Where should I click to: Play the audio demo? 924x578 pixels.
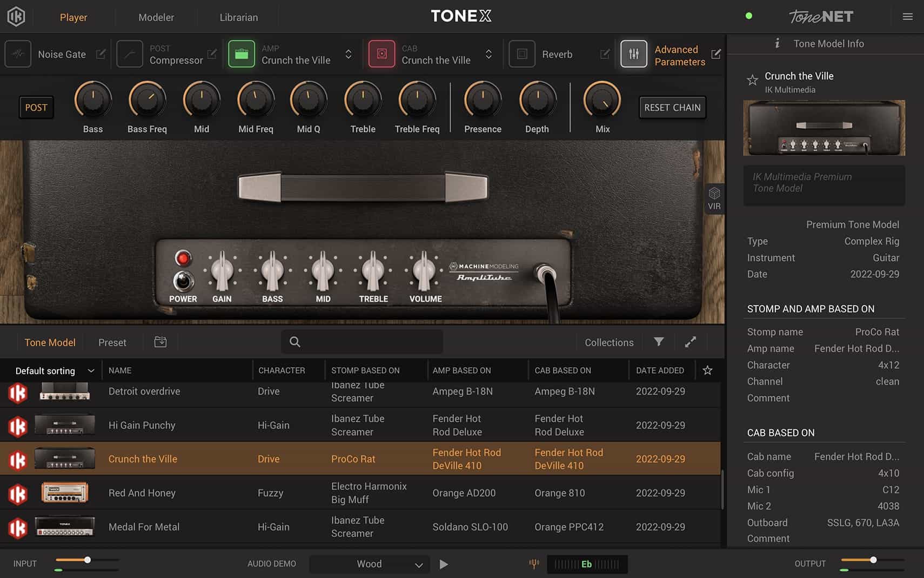tap(444, 564)
